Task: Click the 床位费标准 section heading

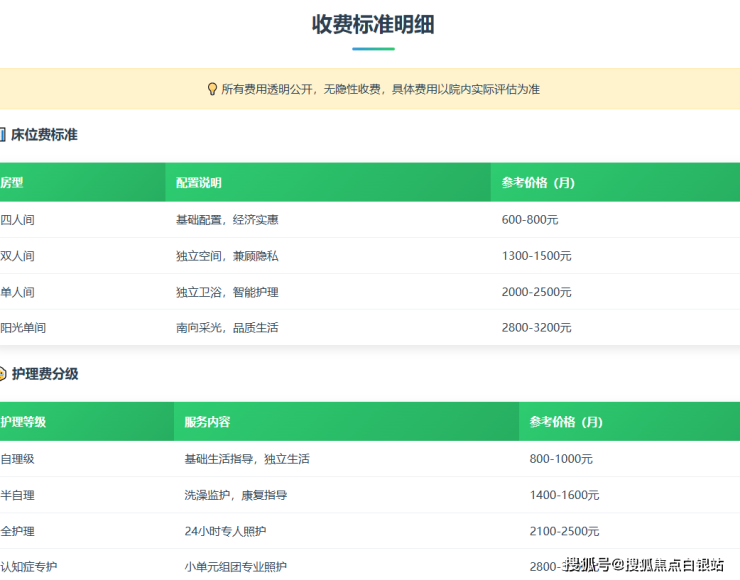Action: 44,134
